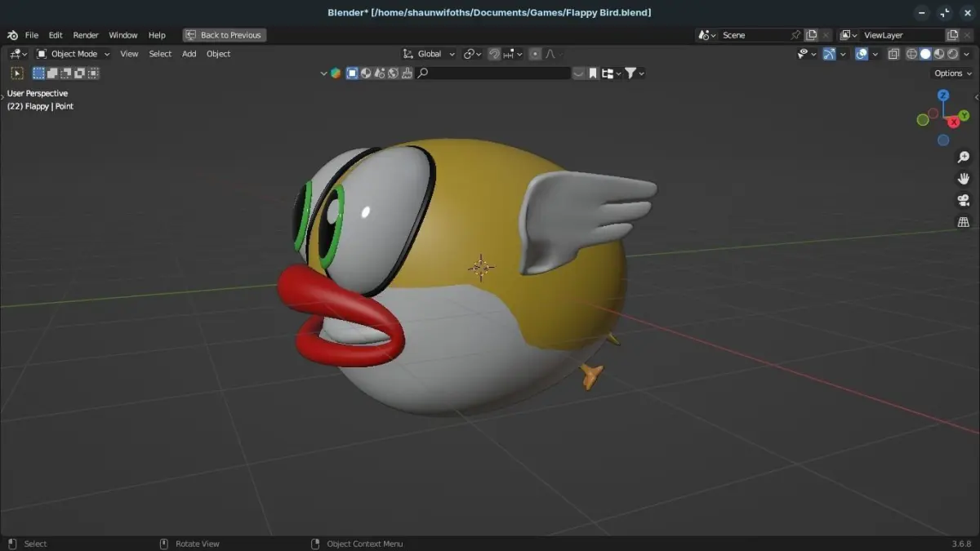Image resolution: width=980 pixels, height=551 pixels.
Task: Click the Blender logo menu icon
Action: 12,35
